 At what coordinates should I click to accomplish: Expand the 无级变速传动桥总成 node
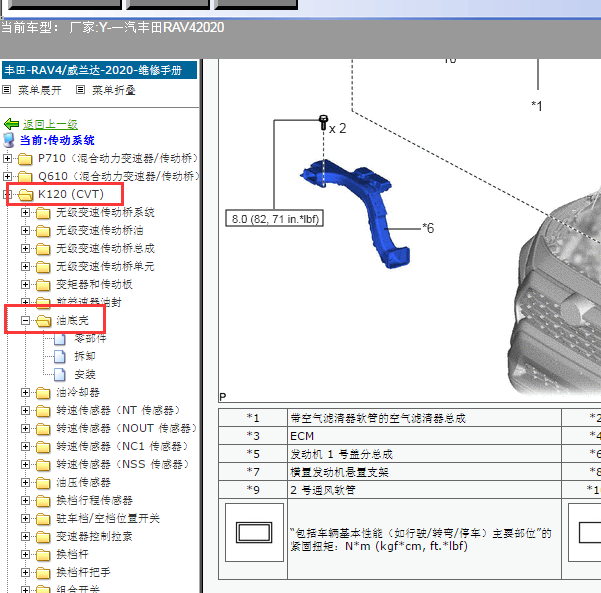pos(25,248)
